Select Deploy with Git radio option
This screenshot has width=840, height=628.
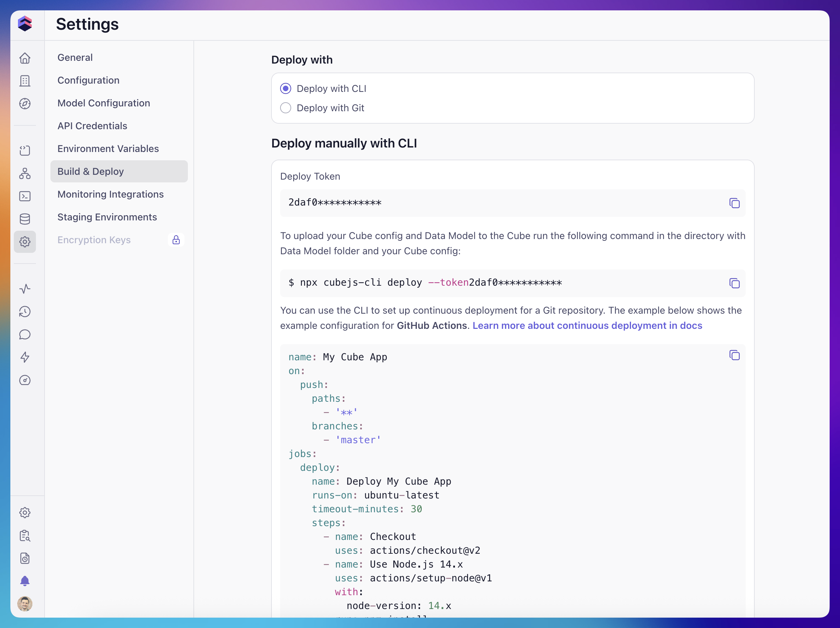286,108
